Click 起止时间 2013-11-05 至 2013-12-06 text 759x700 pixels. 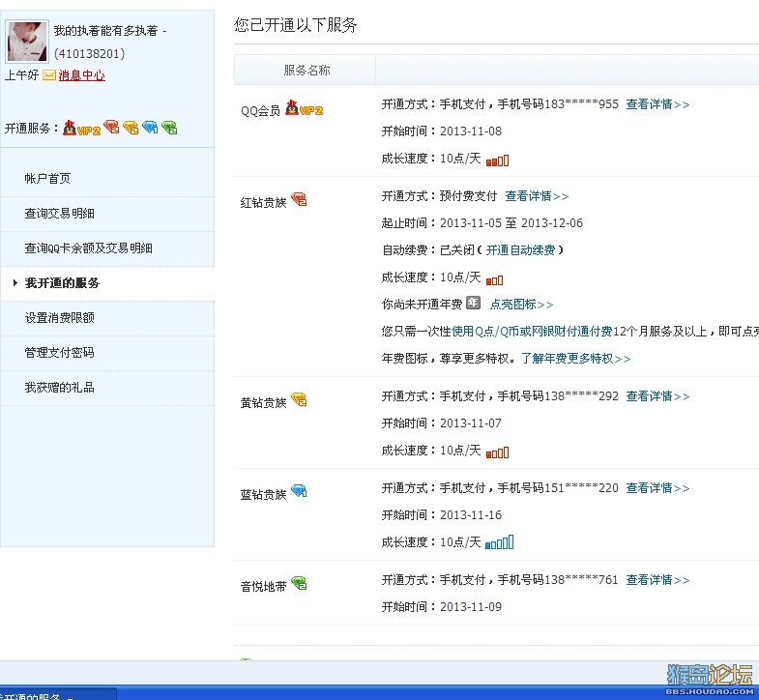(482, 223)
